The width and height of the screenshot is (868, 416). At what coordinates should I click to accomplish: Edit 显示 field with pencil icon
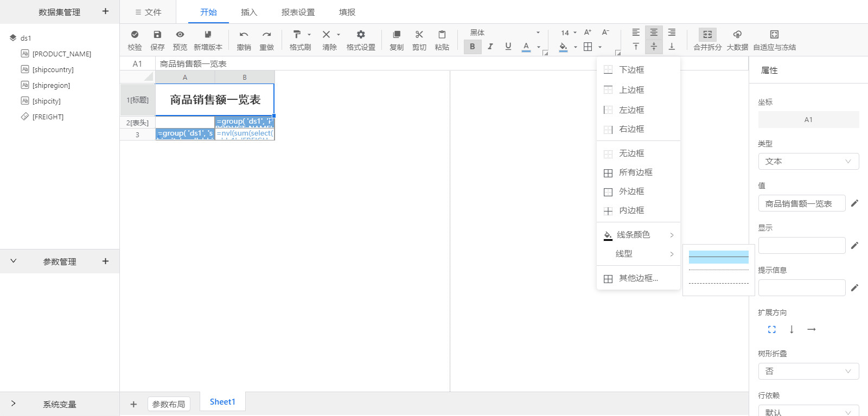[854, 245]
